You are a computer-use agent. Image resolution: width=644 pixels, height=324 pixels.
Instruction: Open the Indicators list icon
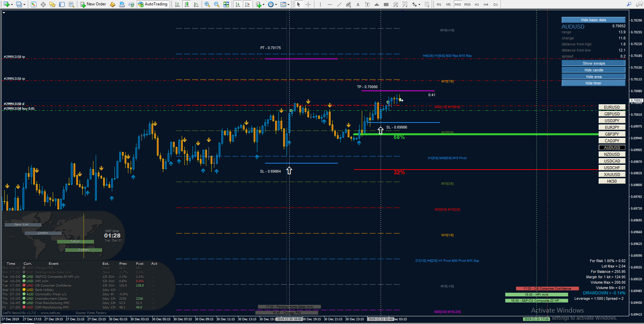[x=258, y=4]
